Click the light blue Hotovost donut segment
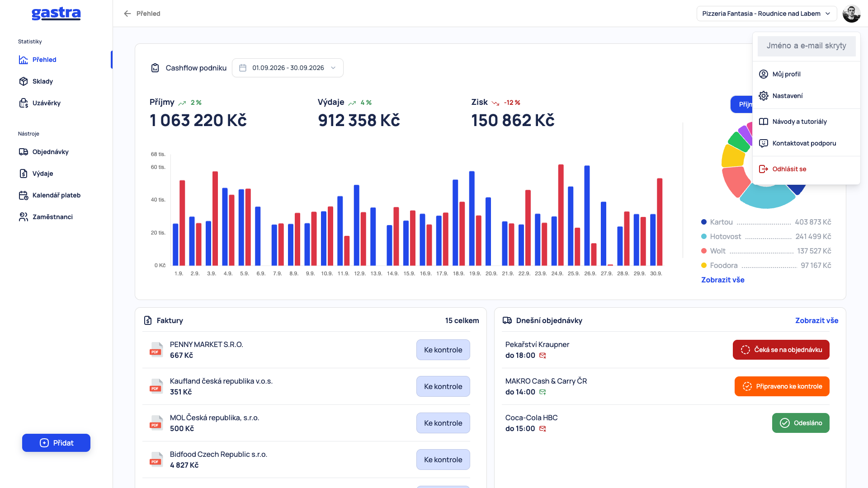Viewport: 868px width, 488px height. click(767, 197)
